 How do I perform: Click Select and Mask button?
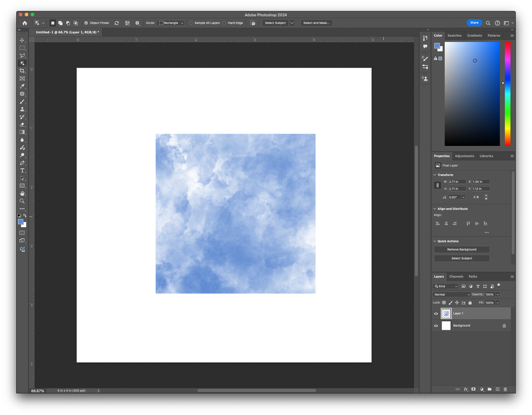pyautogui.click(x=316, y=23)
